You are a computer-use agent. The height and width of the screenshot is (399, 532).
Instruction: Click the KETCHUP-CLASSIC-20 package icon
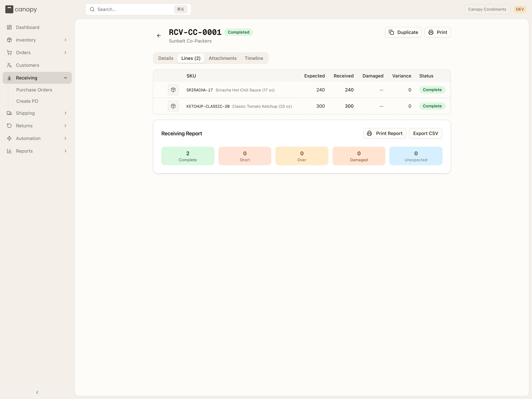click(x=173, y=106)
